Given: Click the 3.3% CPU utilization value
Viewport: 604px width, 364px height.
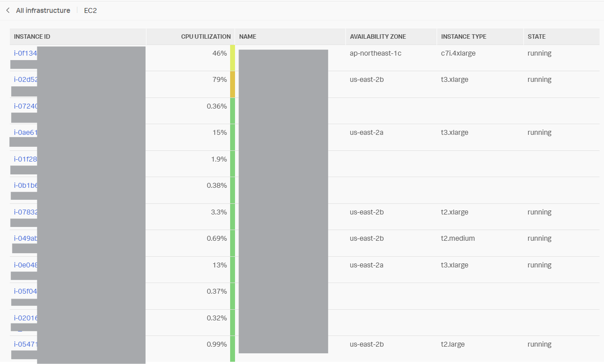Looking at the screenshot, I should pos(219,212).
